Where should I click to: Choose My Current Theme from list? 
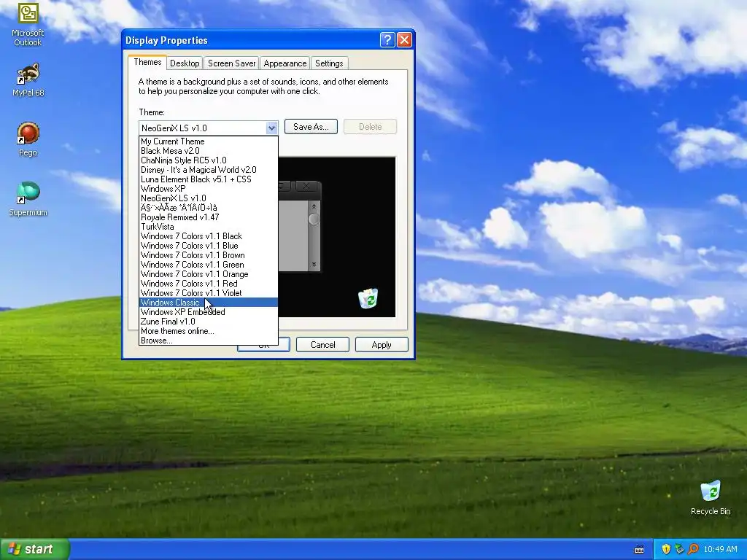pos(208,141)
